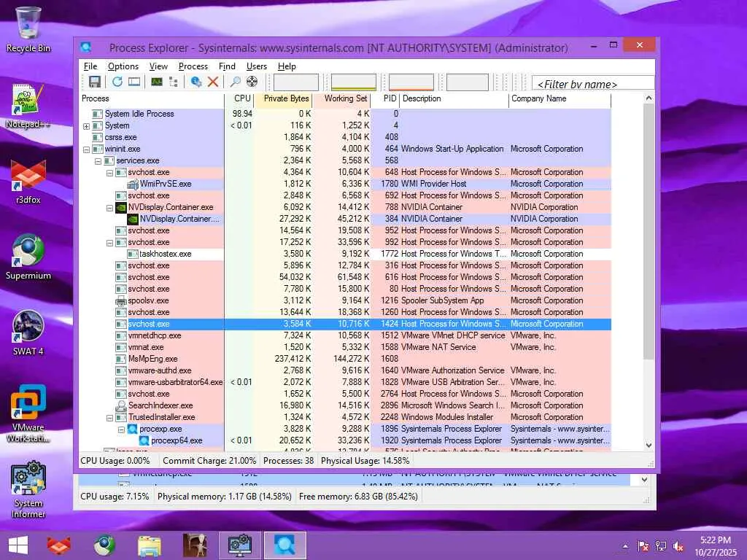The height and width of the screenshot is (560, 747).
Task: Select the vmnat.exe process row
Action: 346,347
